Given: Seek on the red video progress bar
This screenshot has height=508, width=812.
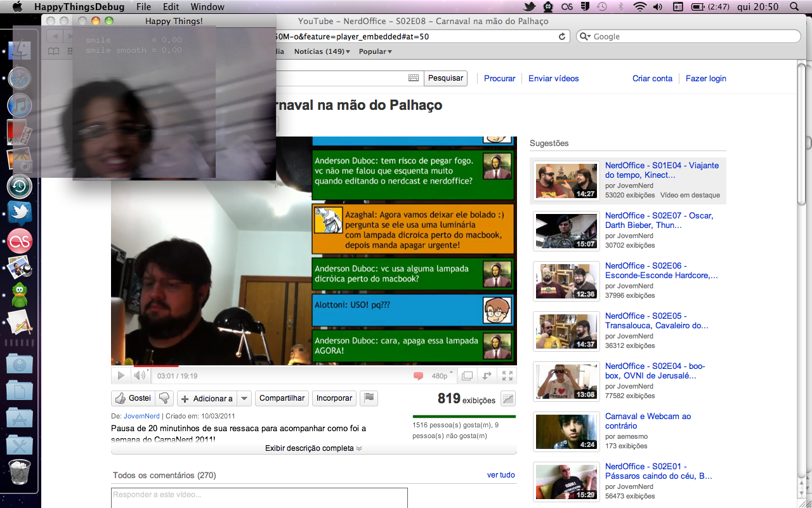Looking at the screenshot, I should tap(314, 366).
